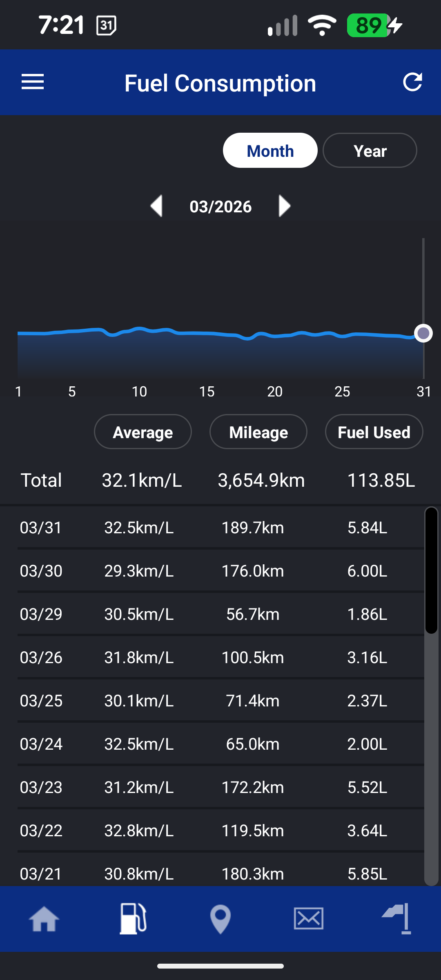Switch to Month view
441x980 pixels.
click(270, 150)
